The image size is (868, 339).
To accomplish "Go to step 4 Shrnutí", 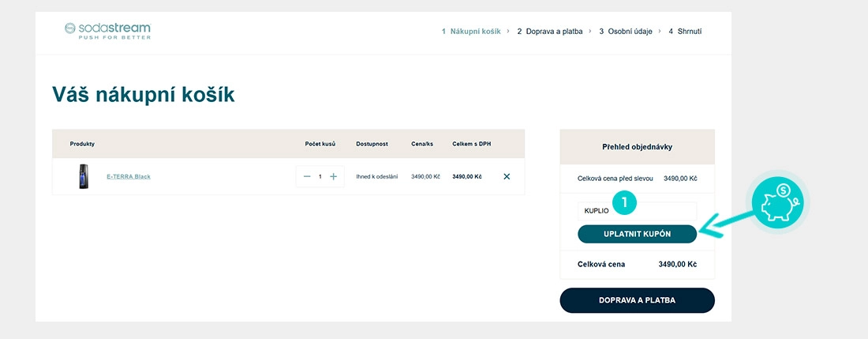I will pyautogui.click(x=685, y=32).
